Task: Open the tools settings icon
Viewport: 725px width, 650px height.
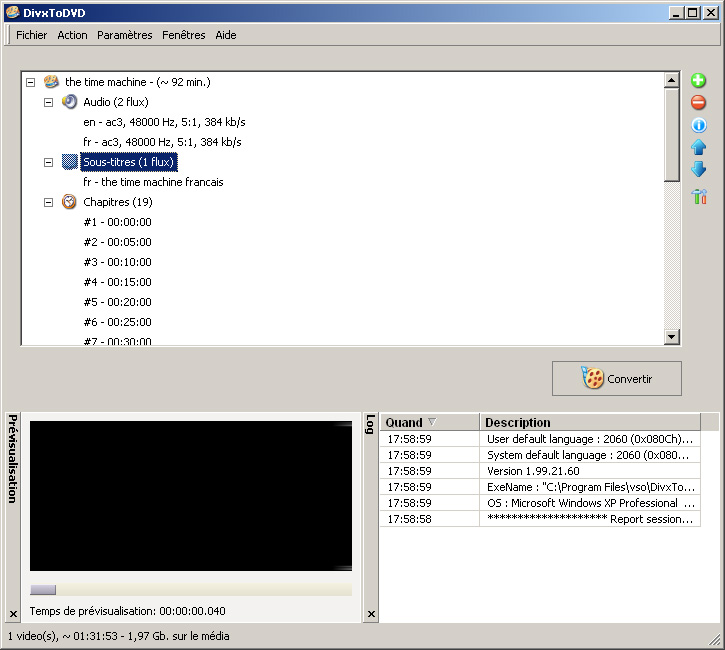Action: [x=699, y=196]
